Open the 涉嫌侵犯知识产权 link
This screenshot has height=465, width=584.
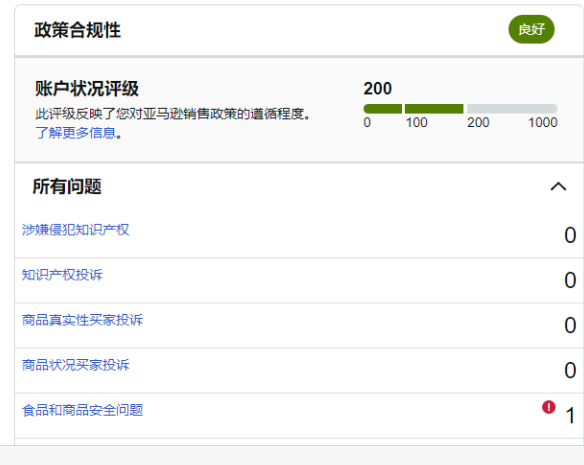point(76,230)
